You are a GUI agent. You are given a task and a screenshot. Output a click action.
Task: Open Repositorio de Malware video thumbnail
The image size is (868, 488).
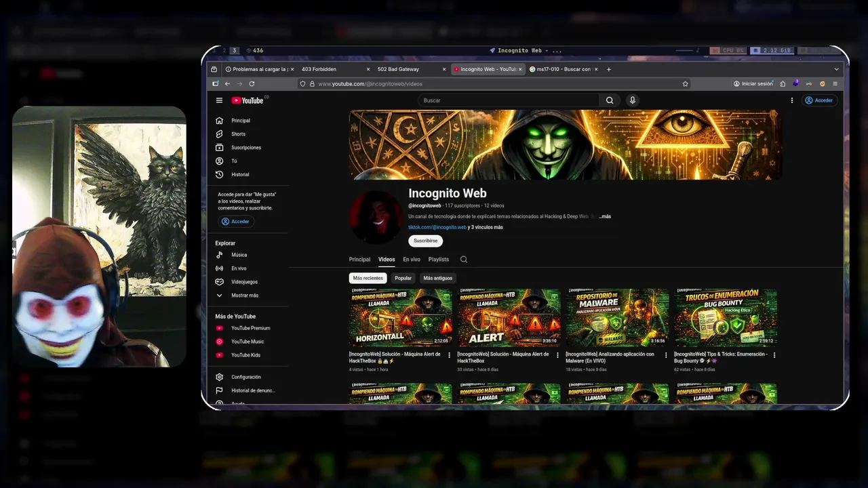click(617, 318)
